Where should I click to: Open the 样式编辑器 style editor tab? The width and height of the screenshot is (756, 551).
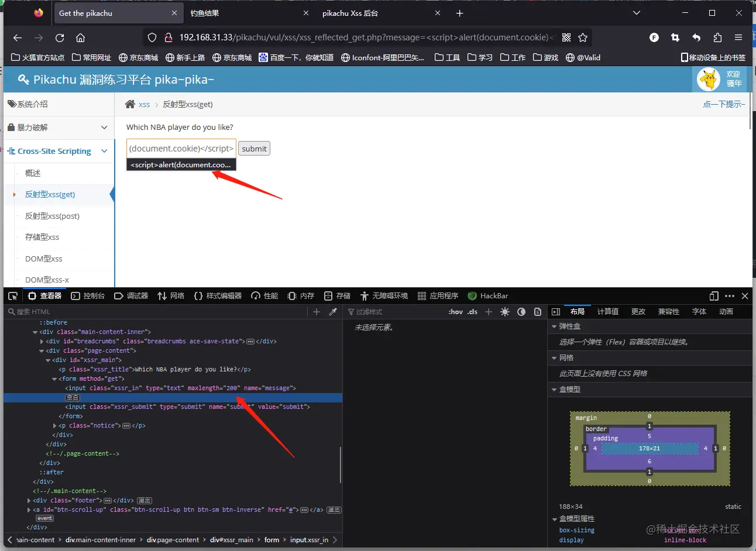(218, 296)
